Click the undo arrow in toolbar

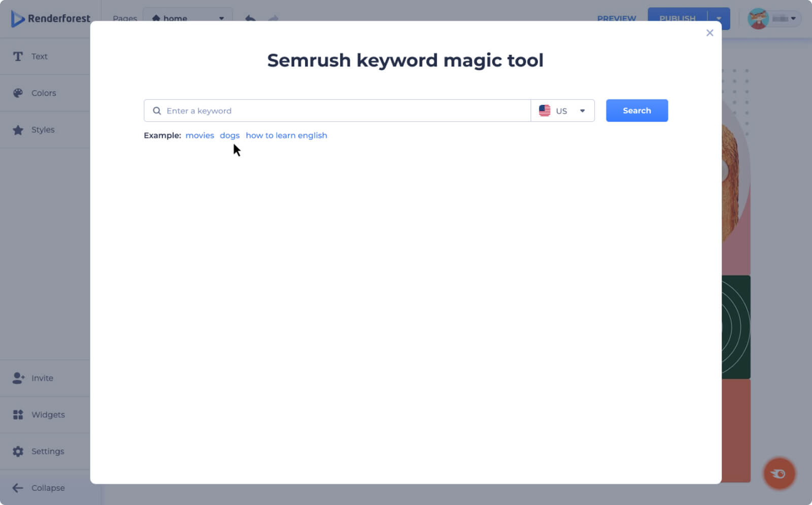pos(250,18)
